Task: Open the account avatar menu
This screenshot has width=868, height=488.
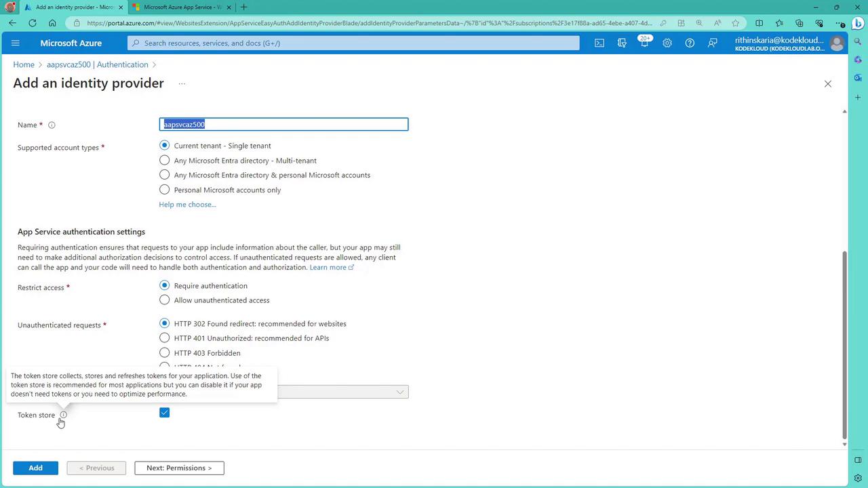Action: point(837,43)
